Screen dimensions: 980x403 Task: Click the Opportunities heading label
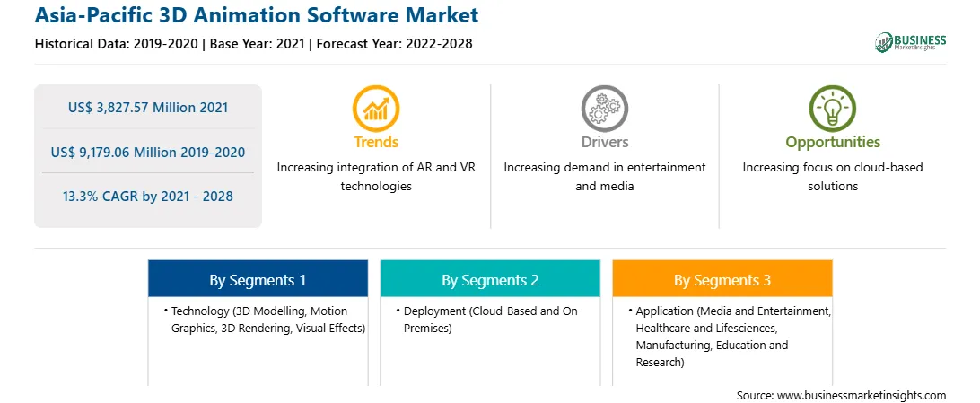(x=833, y=143)
